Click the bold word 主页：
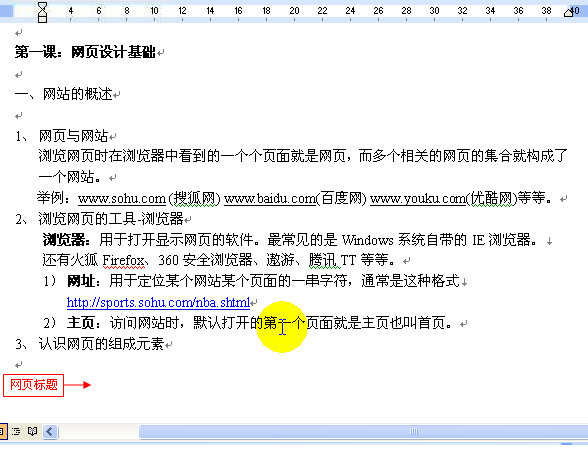The height and width of the screenshot is (450, 588). tap(84, 323)
